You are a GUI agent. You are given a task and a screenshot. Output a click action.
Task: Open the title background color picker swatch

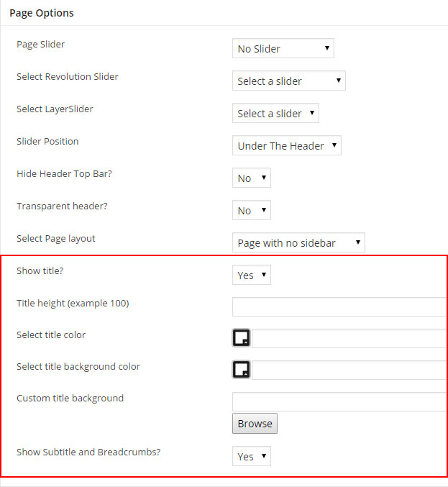coord(242,370)
